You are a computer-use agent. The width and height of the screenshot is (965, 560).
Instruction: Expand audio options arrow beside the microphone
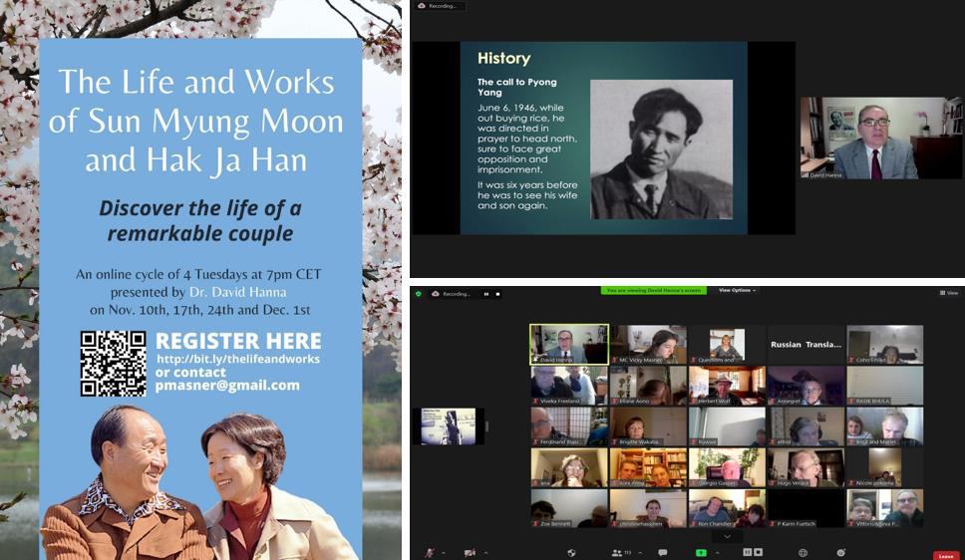click(x=444, y=551)
